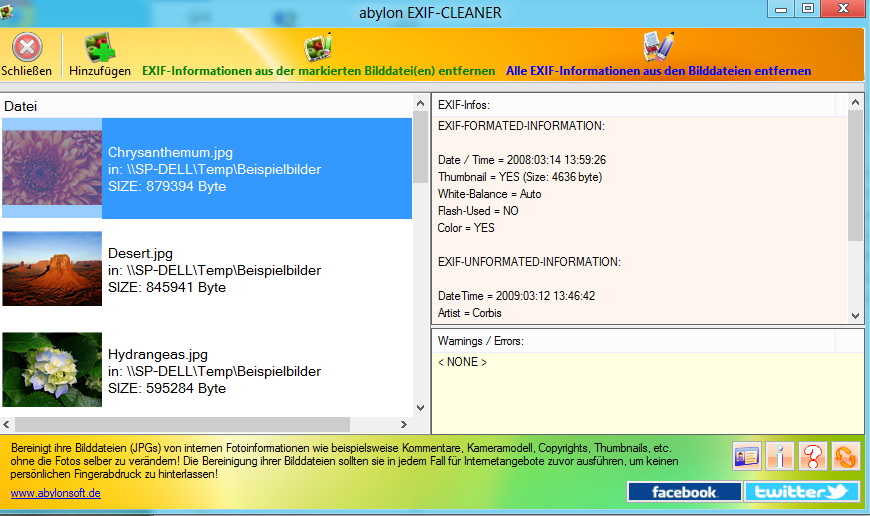The image size is (870, 516).
Task: Click the red Schließen close icon
Action: click(27, 47)
